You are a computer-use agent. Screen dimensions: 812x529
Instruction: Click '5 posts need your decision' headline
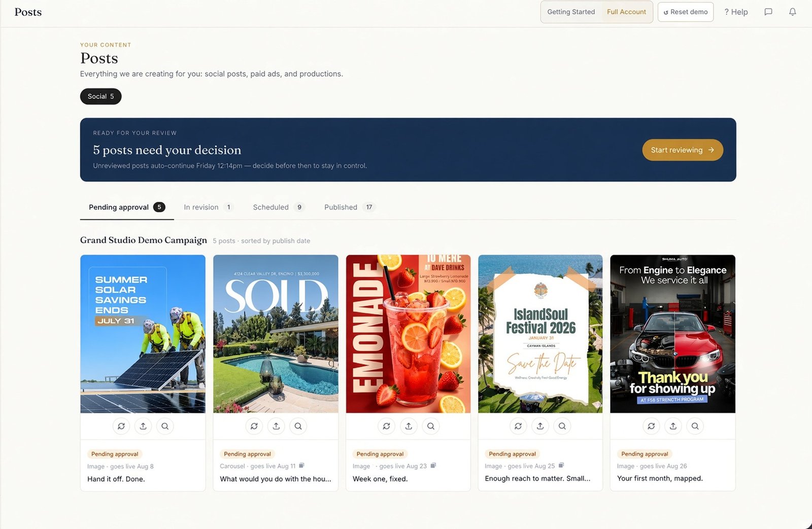(167, 150)
